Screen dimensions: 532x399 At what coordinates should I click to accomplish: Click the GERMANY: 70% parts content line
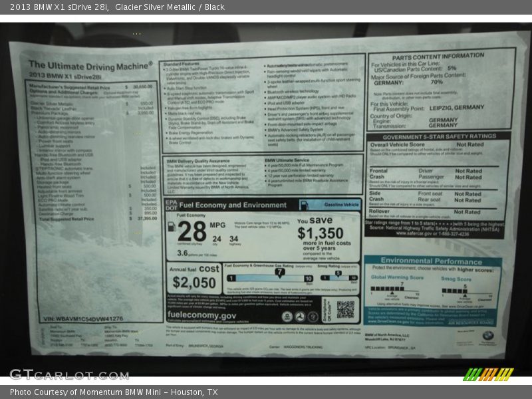point(408,82)
